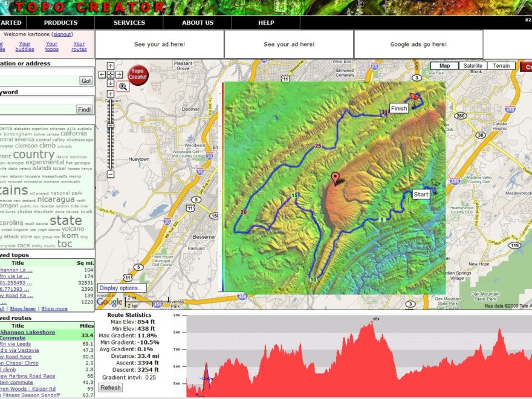The image size is (532, 399).
Task: Click the Refresh button under Route Statistics
Action: click(x=110, y=388)
